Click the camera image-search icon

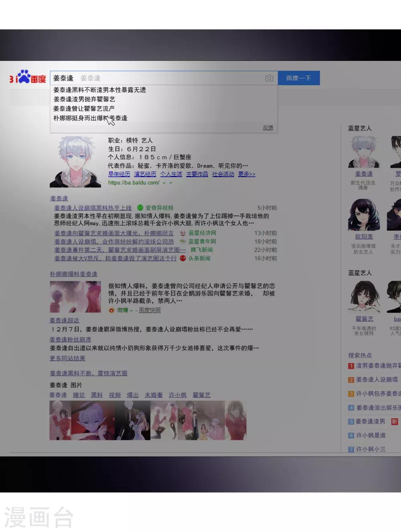tap(269, 78)
